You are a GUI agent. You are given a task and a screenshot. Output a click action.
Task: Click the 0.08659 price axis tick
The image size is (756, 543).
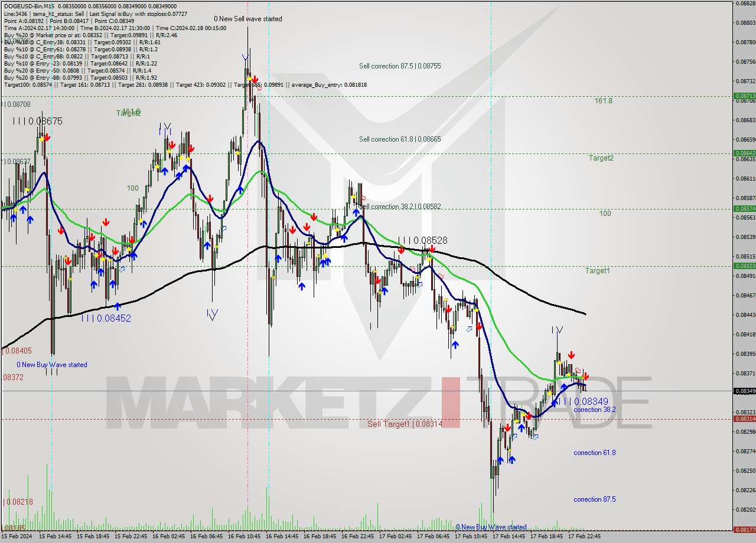click(745, 139)
